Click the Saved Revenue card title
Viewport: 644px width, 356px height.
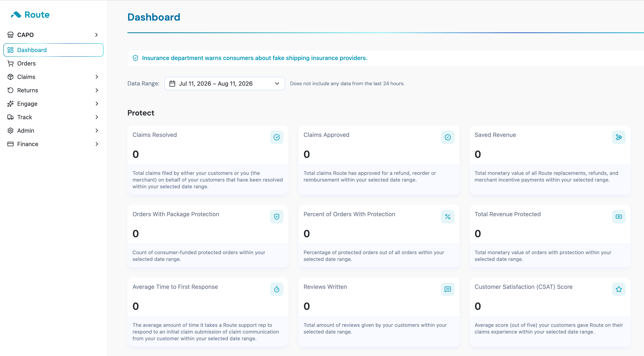pyautogui.click(x=495, y=135)
